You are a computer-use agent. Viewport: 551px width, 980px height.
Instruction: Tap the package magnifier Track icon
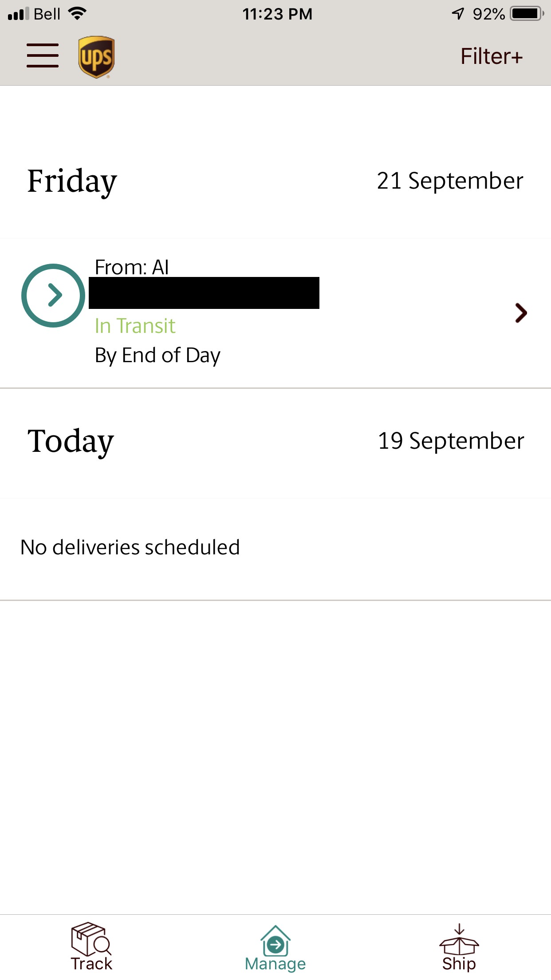[91, 939]
